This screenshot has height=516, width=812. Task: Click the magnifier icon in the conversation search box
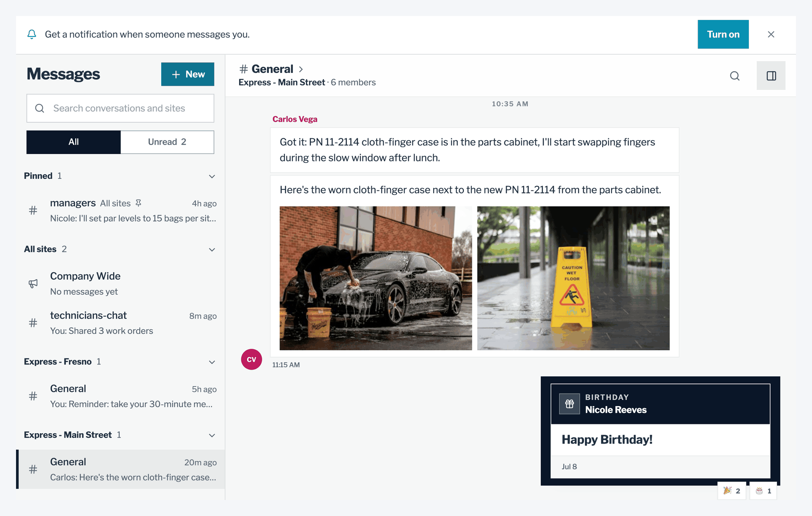[x=40, y=108]
